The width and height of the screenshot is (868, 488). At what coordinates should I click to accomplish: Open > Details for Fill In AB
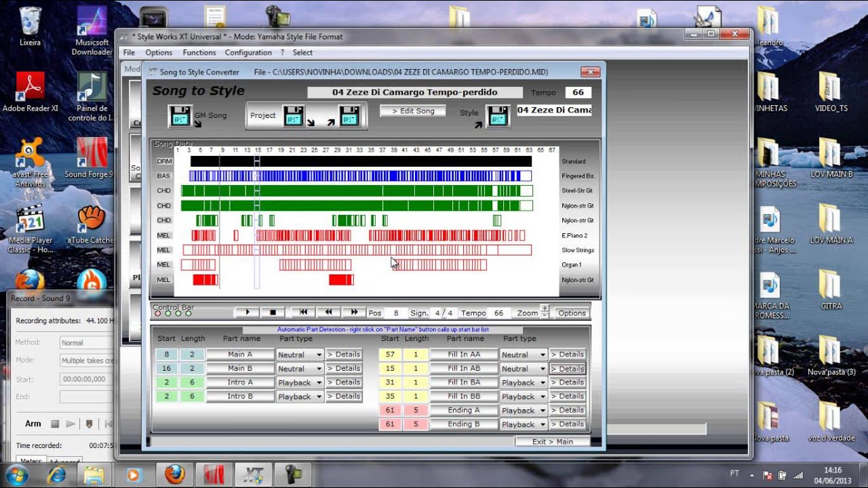[568, 369]
